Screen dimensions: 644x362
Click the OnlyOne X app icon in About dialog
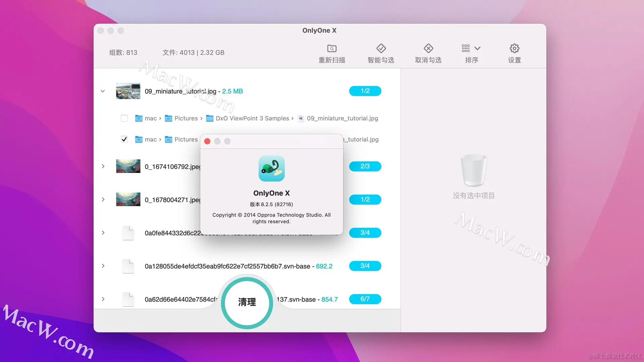point(271,168)
